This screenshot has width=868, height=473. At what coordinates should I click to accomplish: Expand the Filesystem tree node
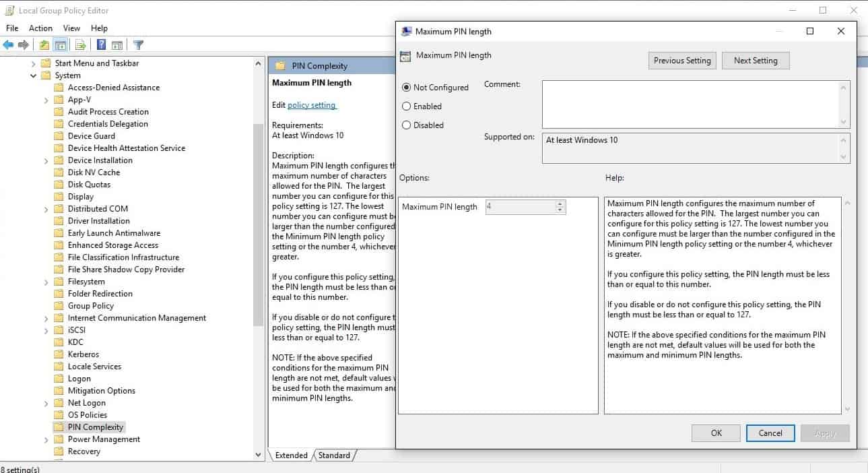click(x=46, y=282)
